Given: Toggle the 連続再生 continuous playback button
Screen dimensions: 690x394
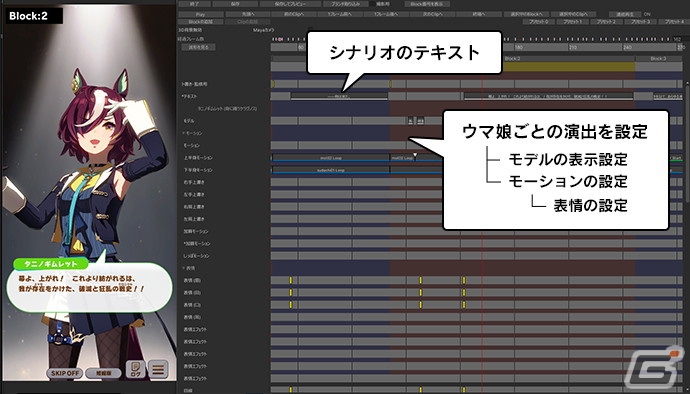Looking at the screenshot, I should click(x=624, y=15).
